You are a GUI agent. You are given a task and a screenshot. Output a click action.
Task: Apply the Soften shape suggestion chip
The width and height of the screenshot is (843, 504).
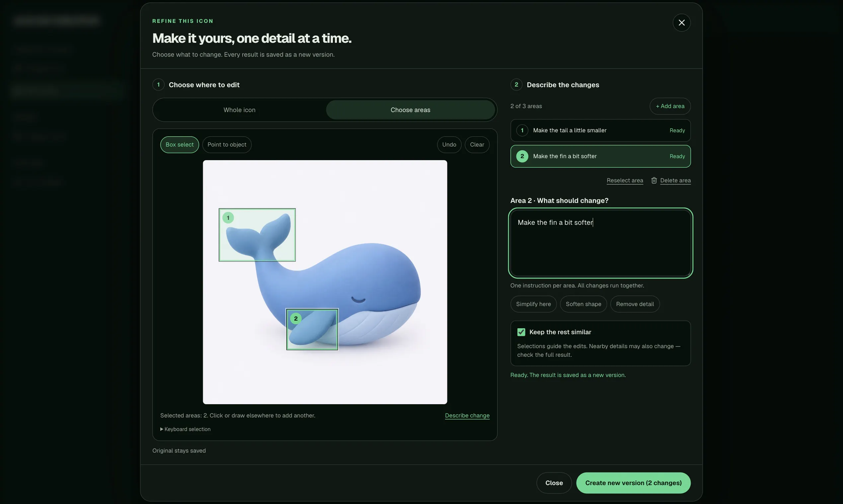click(x=583, y=304)
